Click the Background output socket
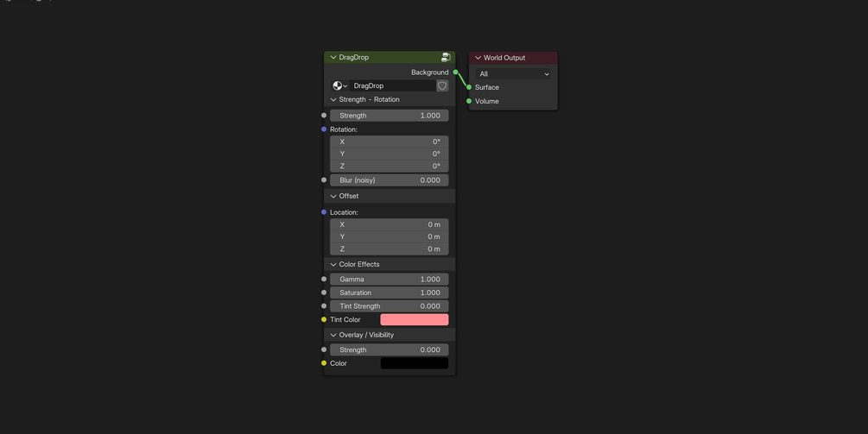This screenshot has width=868, height=434. [x=455, y=72]
